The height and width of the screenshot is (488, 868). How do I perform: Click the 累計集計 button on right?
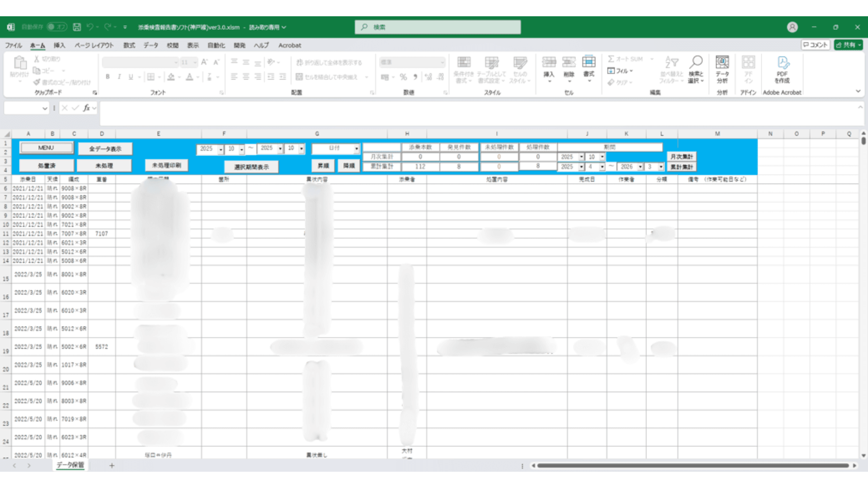click(681, 167)
